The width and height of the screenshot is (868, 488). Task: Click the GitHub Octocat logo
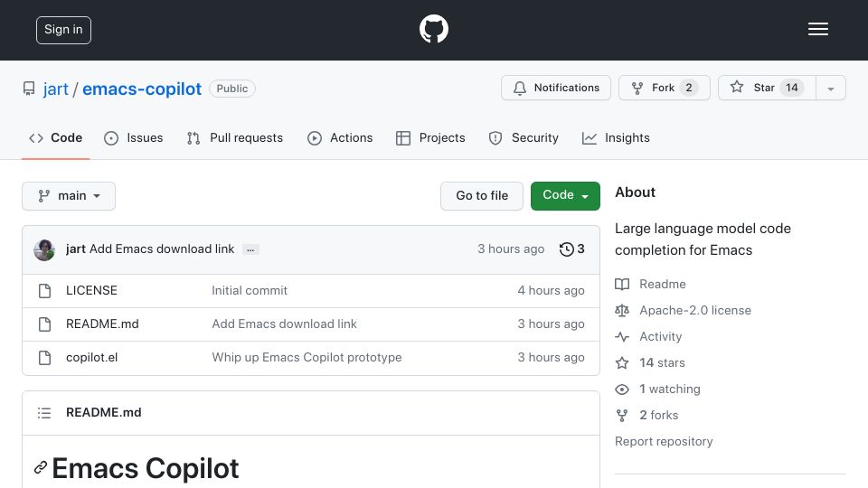pos(433,29)
